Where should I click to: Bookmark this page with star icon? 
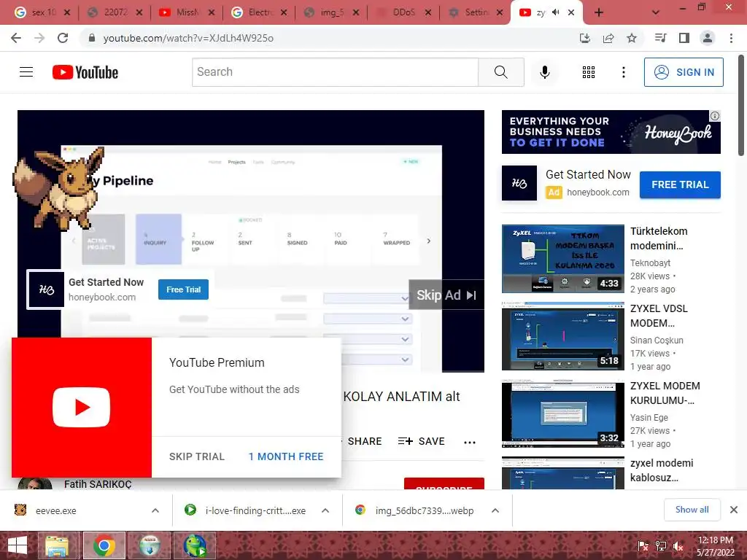[x=631, y=38]
